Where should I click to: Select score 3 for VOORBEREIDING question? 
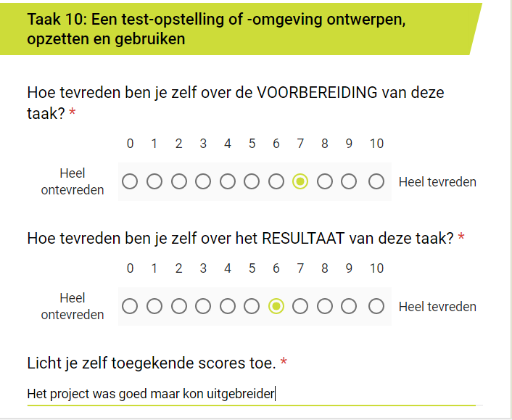click(x=203, y=181)
